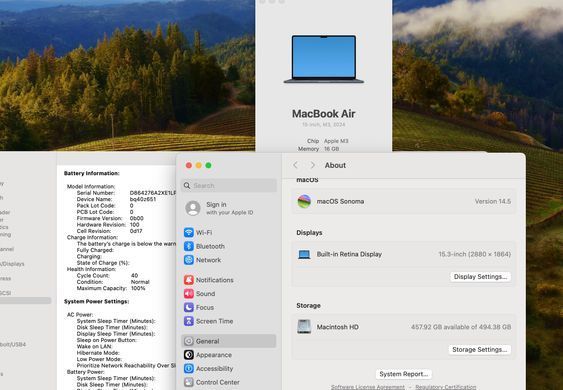Viewport: 563px width, 390px height.
Task: Click the macOS Sonoma name text
Action: (340, 201)
